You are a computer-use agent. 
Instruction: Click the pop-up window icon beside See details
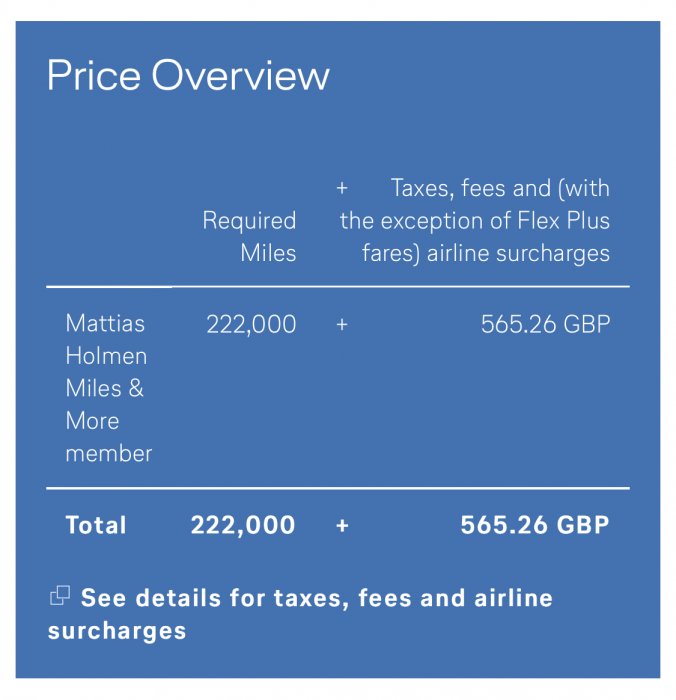pos(60,597)
